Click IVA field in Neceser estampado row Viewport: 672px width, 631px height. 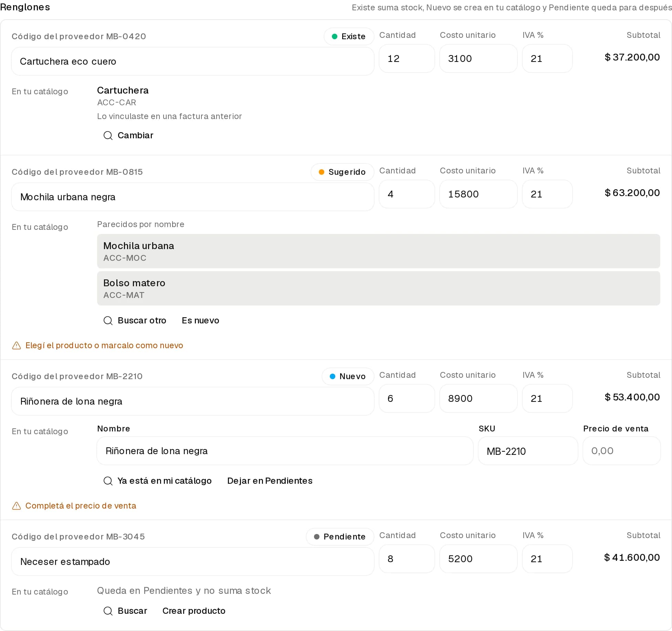coord(547,559)
